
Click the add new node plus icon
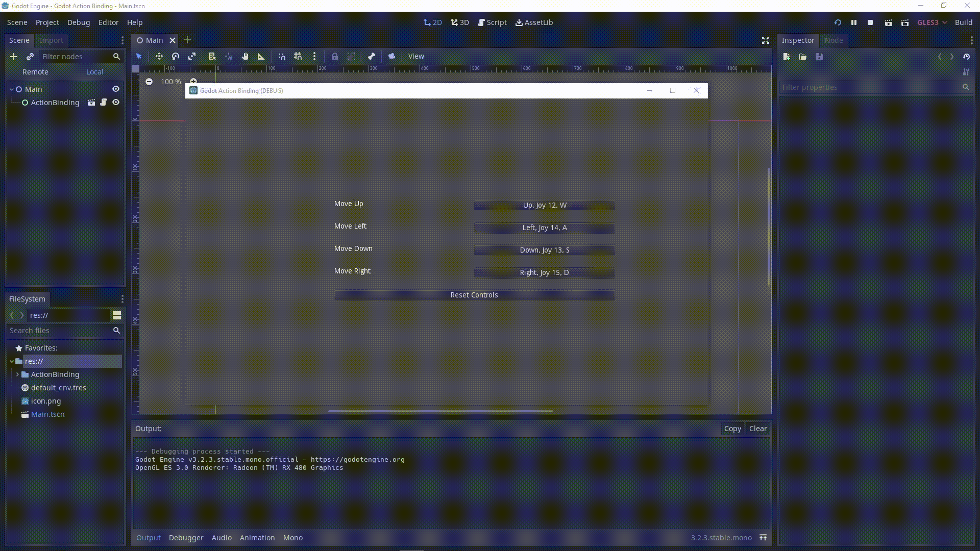pyautogui.click(x=14, y=57)
